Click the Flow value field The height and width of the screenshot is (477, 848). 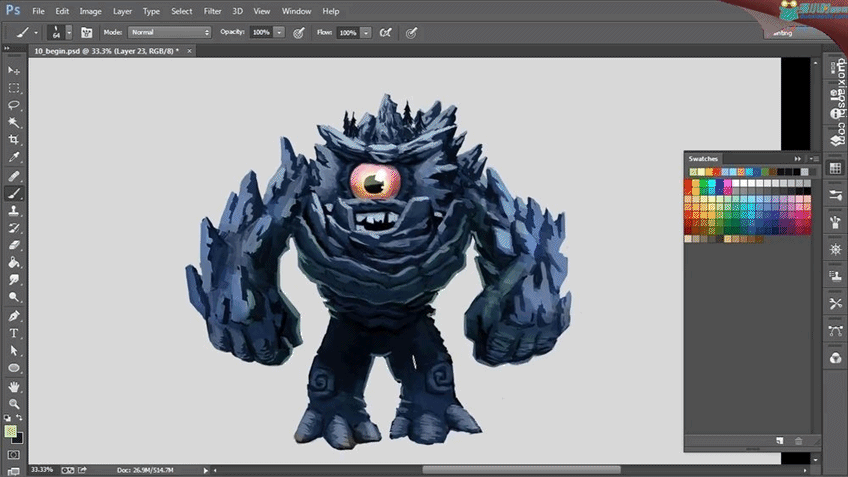pyautogui.click(x=348, y=32)
